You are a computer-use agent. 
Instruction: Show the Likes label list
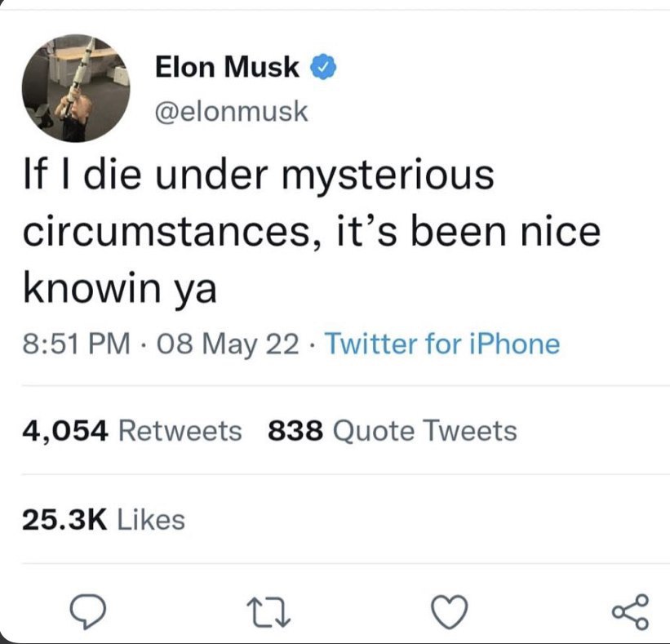pyautogui.click(x=152, y=519)
